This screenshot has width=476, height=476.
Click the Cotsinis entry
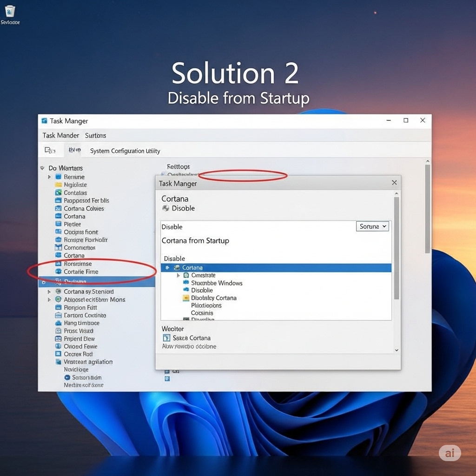pos(202,313)
